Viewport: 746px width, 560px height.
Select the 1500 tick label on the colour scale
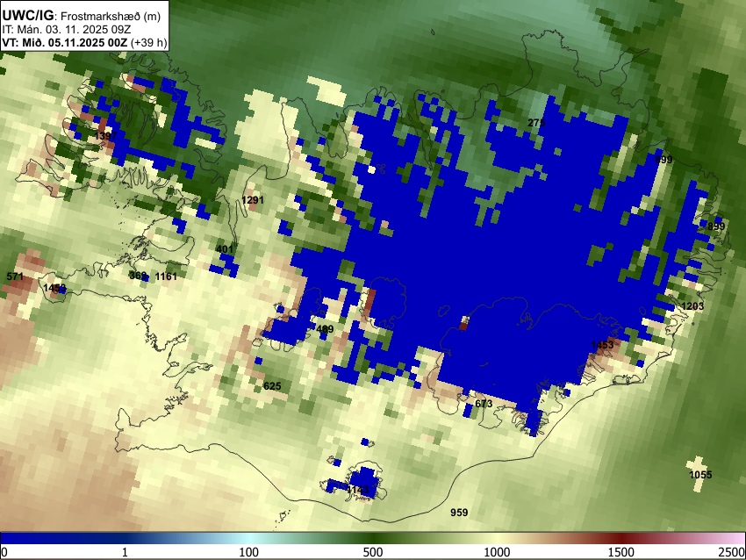[621, 552]
